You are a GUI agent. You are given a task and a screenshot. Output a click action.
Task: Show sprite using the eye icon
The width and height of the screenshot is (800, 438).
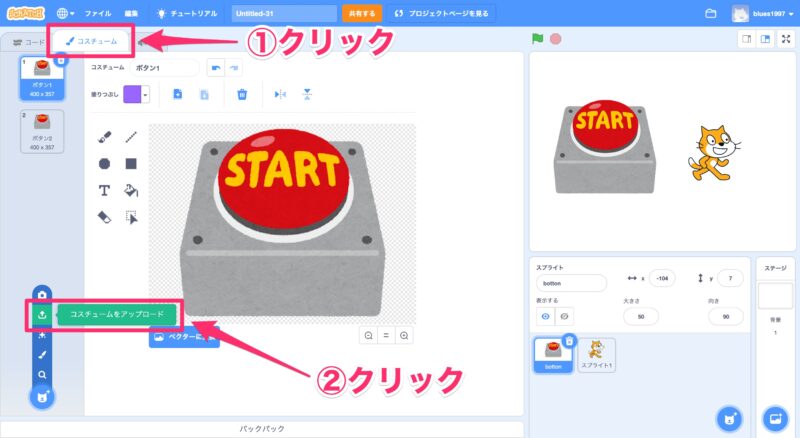pyautogui.click(x=545, y=316)
